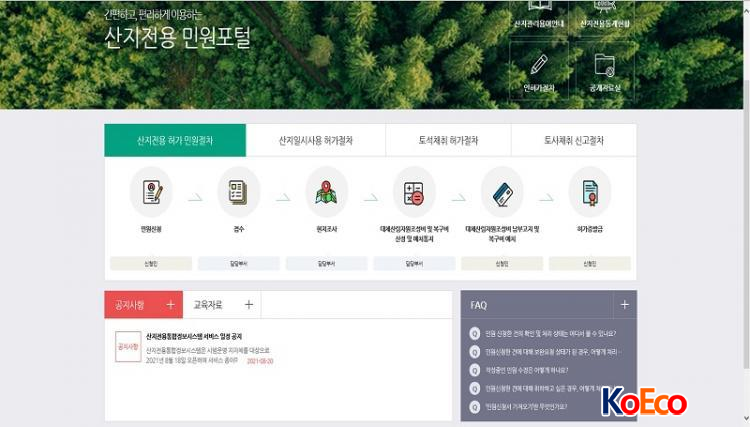Click the vertical page scrollbar
This screenshot has width=750, height=427.
click(746, 191)
